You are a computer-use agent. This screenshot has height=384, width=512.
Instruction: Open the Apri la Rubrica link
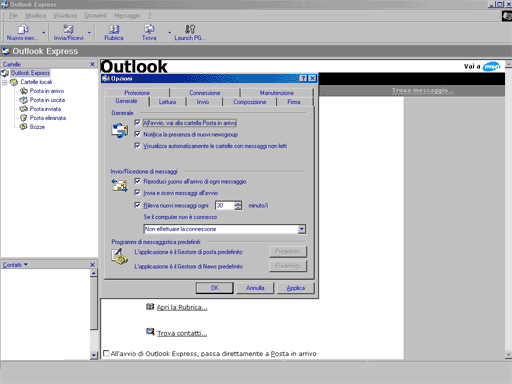tap(182, 307)
